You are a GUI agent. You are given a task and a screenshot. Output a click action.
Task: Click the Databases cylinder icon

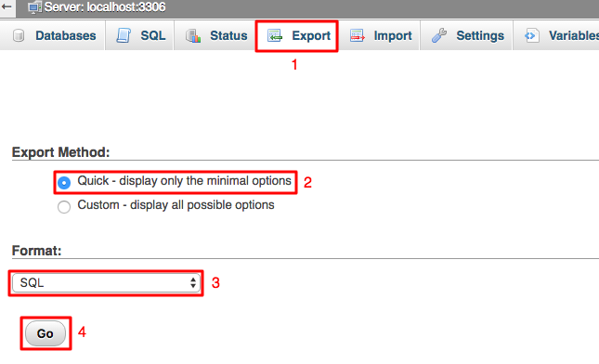pyautogui.click(x=19, y=35)
